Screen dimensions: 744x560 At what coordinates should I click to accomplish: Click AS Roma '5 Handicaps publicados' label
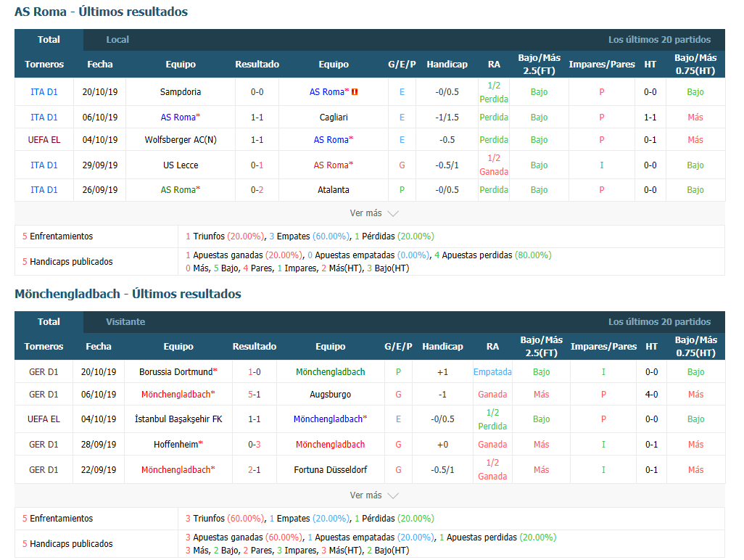[x=67, y=262]
